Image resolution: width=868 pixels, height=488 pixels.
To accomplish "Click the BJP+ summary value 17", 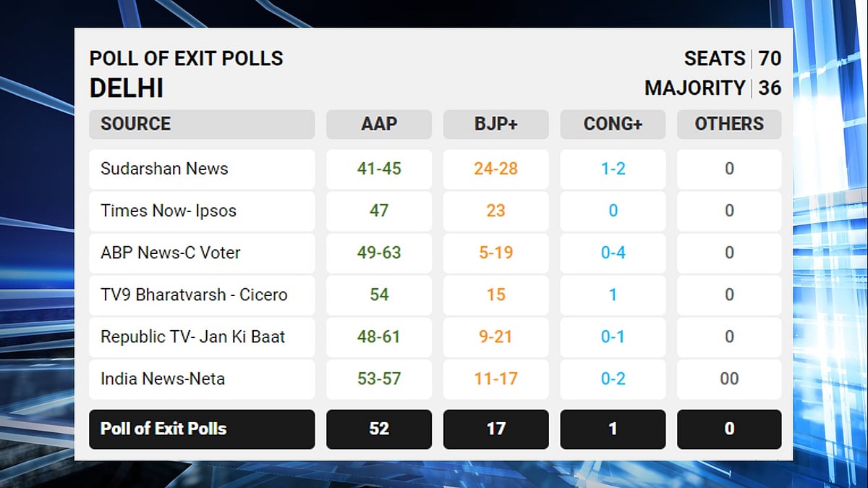I will pyautogui.click(x=495, y=429).
